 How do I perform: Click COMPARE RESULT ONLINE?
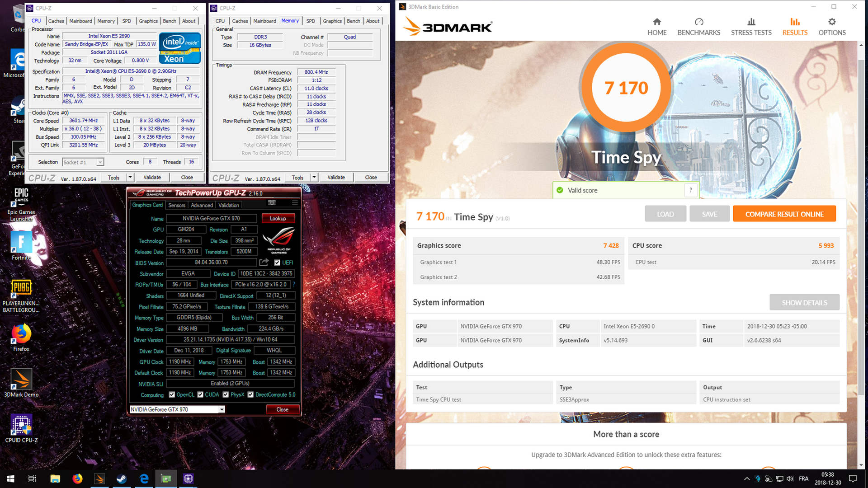784,214
